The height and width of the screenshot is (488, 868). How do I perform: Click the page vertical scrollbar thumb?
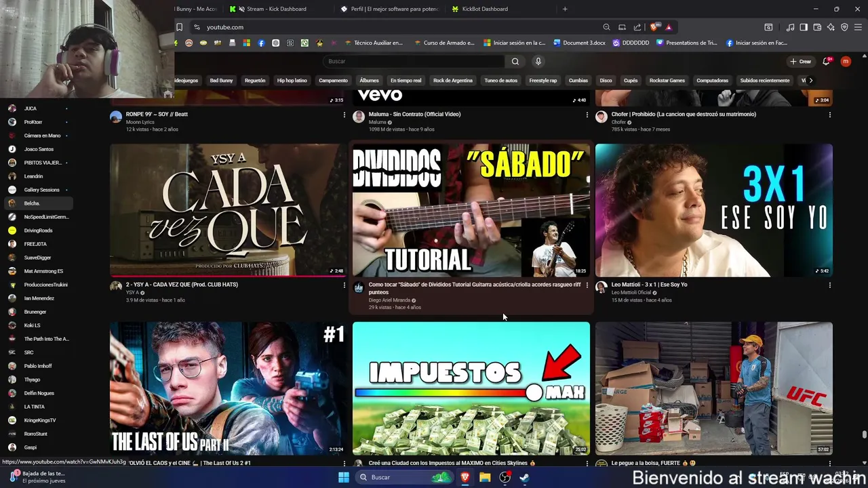click(864, 435)
